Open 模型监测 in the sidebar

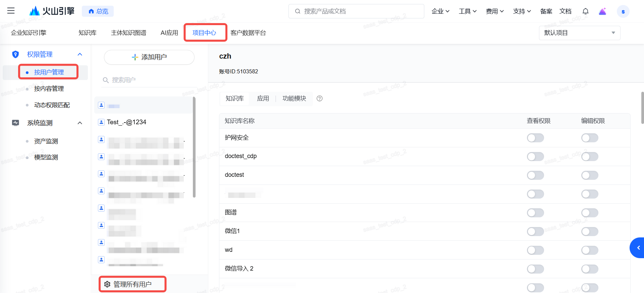[45, 157]
